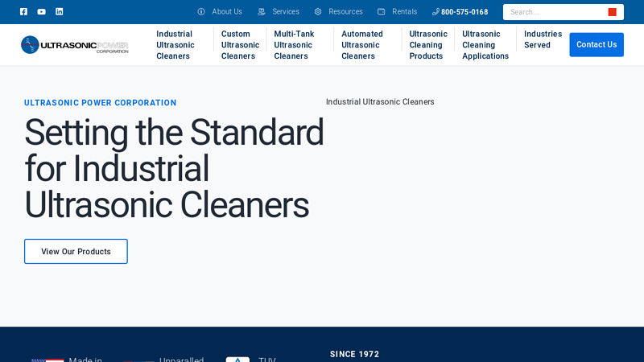Click the 'SINCE 1972' text
The height and width of the screenshot is (362, 644).
click(x=354, y=354)
